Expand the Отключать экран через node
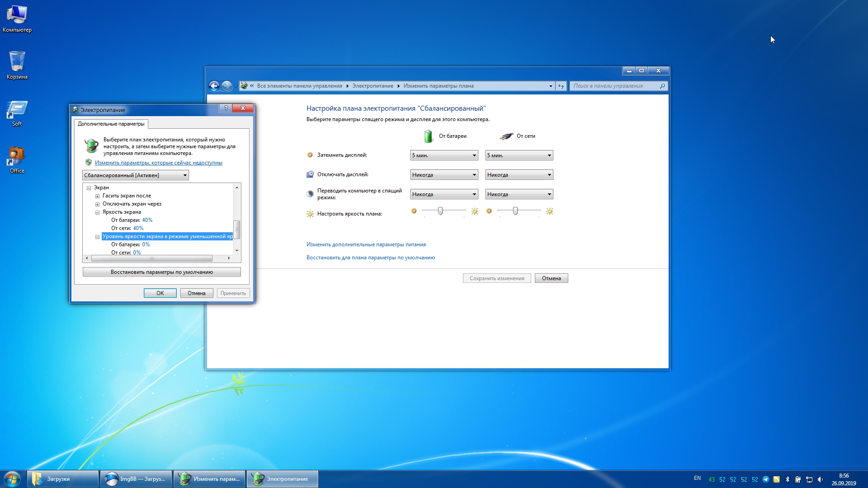 pos(97,204)
